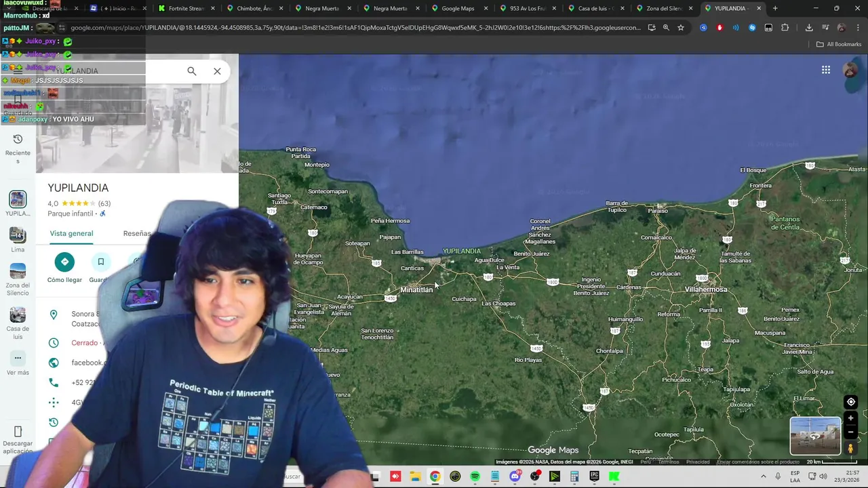Screen dimensions: 868x488
Task: Open Discord from the taskbar
Action: click(x=515, y=476)
